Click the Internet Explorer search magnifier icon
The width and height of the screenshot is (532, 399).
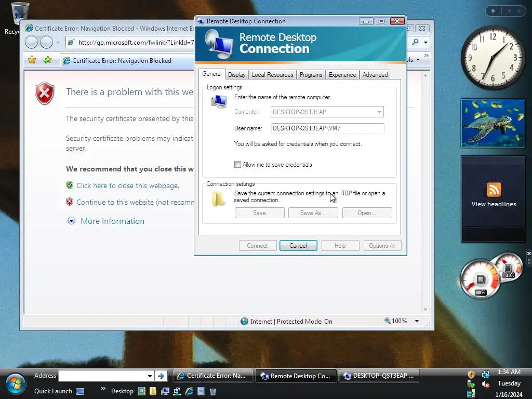point(415,42)
